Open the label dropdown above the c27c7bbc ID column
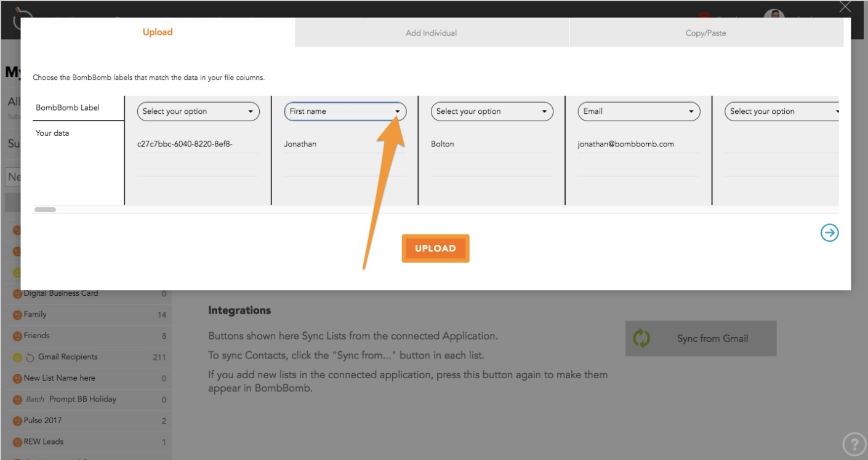868x460 pixels. (x=198, y=111)
